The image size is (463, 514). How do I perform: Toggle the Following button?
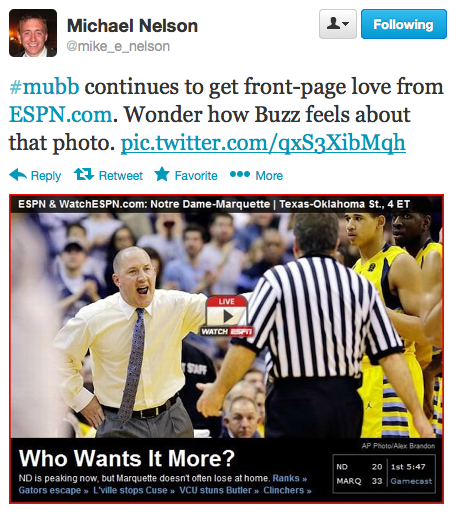404,24
